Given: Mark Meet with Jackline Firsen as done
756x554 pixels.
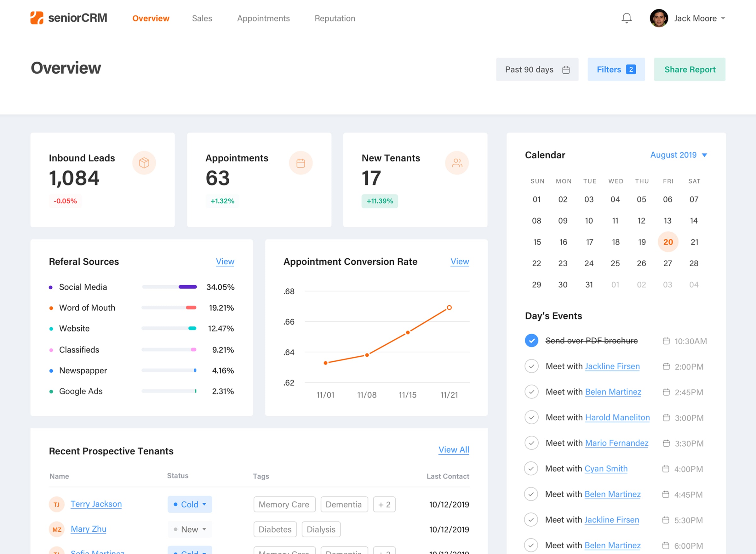Looking at the screenshot, I should 531,366.
